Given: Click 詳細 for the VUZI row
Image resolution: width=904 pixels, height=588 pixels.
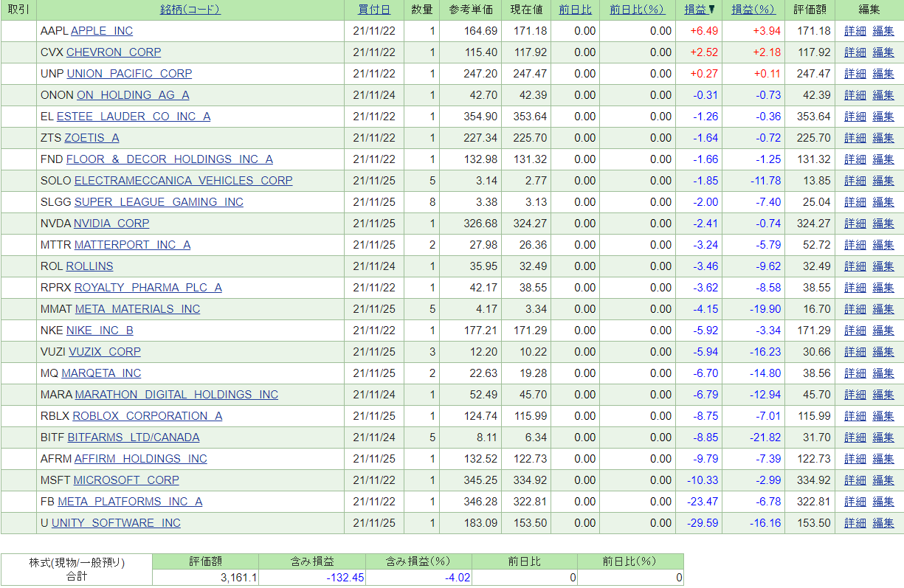Looking at the screenshot, I should pos(855,352).
